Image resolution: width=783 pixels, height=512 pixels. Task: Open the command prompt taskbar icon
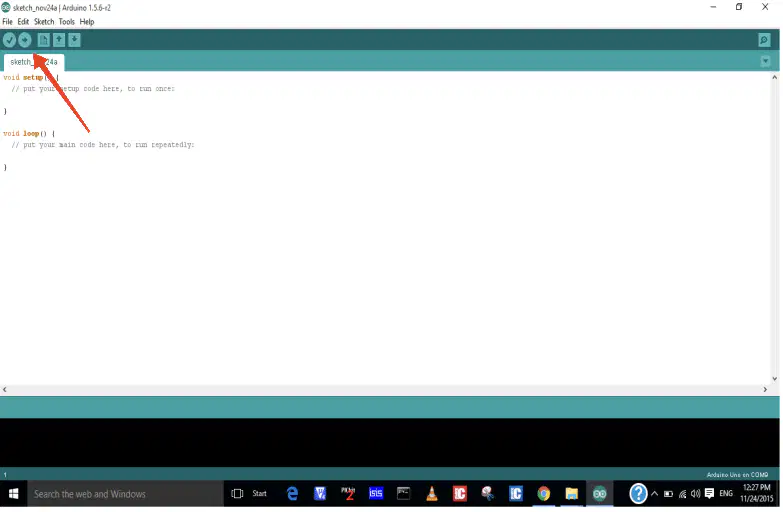click(403, 494)
